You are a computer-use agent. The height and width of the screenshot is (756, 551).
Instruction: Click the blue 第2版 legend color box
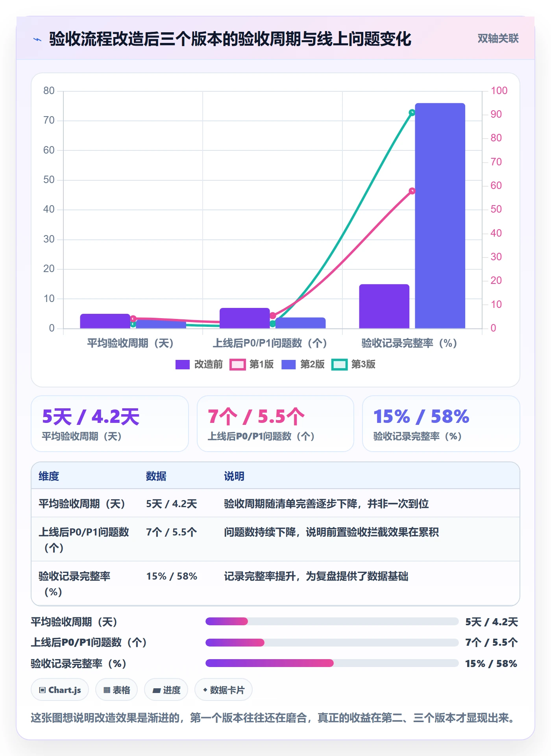[x=288, y=365]
